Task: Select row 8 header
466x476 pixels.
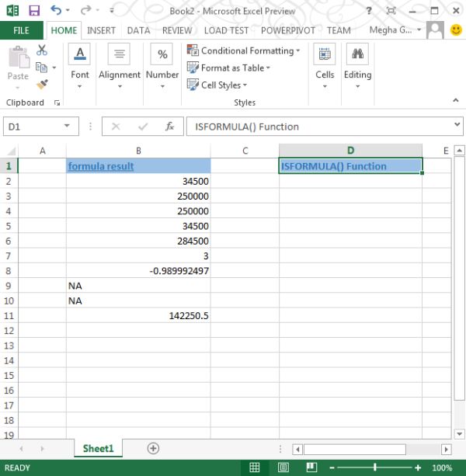Action: coord(9,270)
